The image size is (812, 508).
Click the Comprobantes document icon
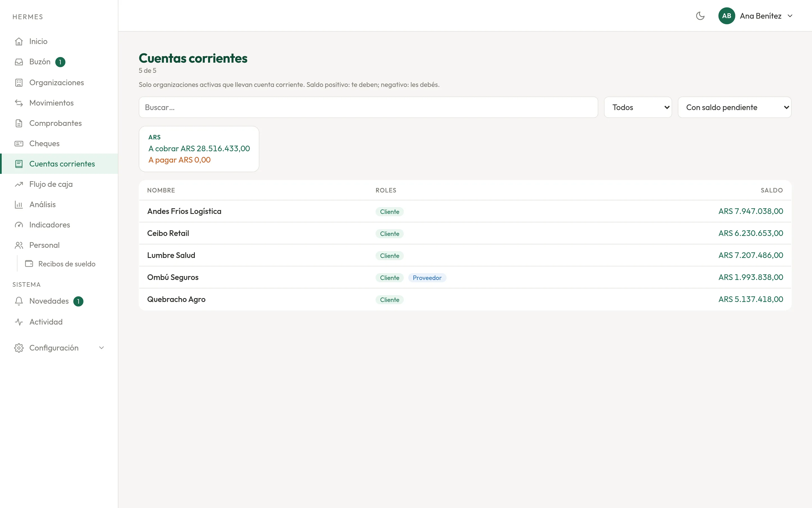click(19, 123)
